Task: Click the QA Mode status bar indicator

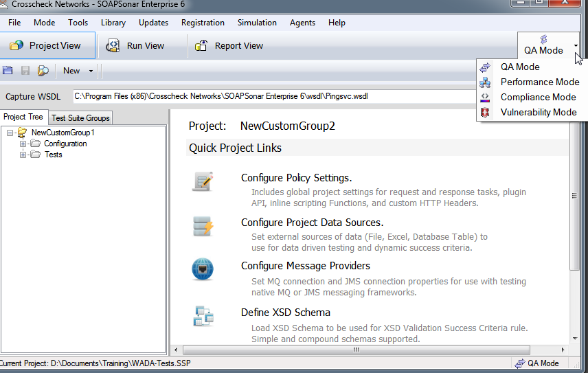Action: [536, 363]
